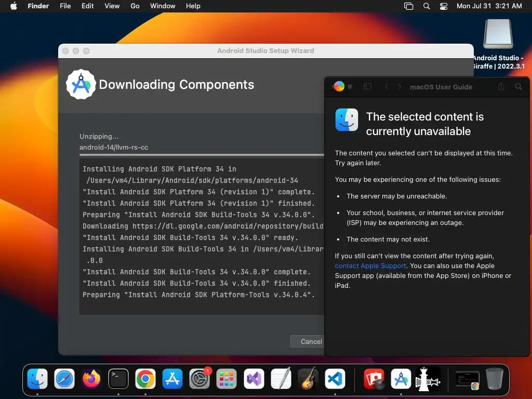The height and width of the screenshot is (399, 532).
Task: Click 'The content may not exist.' bullet
Action: (388, 239)
